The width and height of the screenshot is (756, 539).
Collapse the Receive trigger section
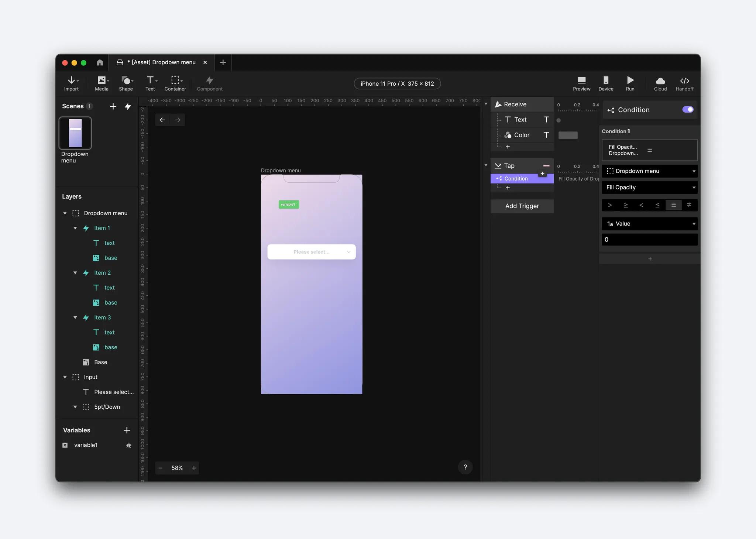tap(486, 104)
